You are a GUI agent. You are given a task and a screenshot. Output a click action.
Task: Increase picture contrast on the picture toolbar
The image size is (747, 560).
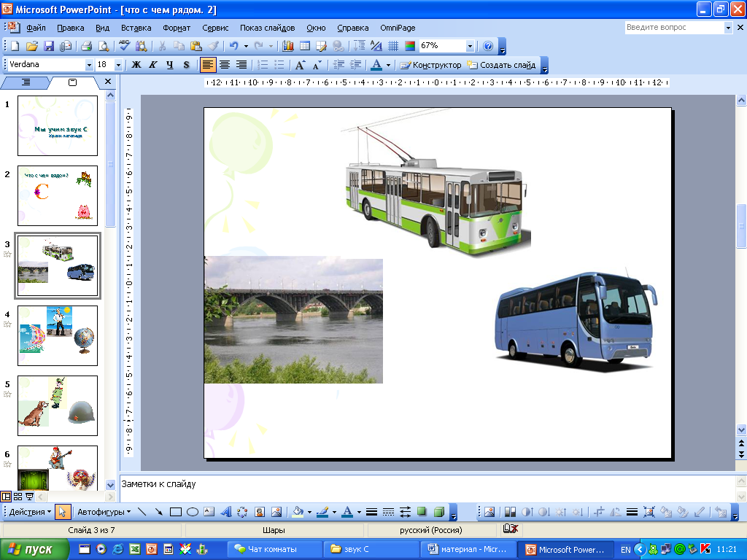pyautogui.click(x=527, y=512)
